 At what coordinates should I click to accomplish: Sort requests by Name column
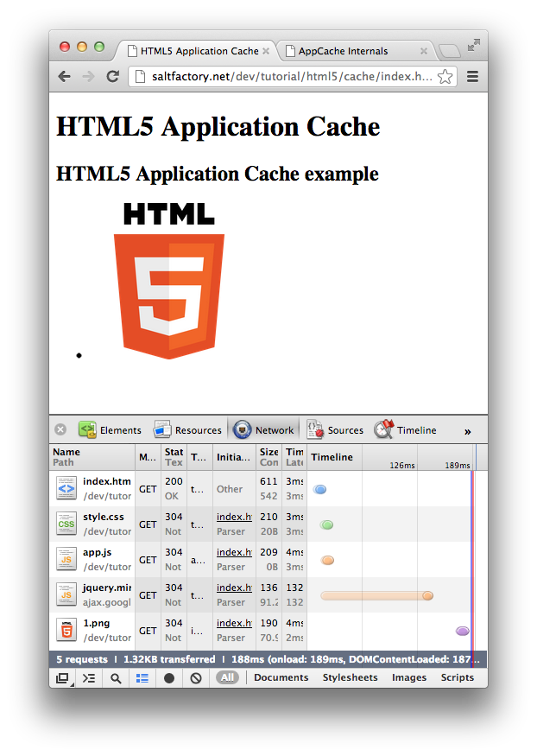click(x=92, y=456)
